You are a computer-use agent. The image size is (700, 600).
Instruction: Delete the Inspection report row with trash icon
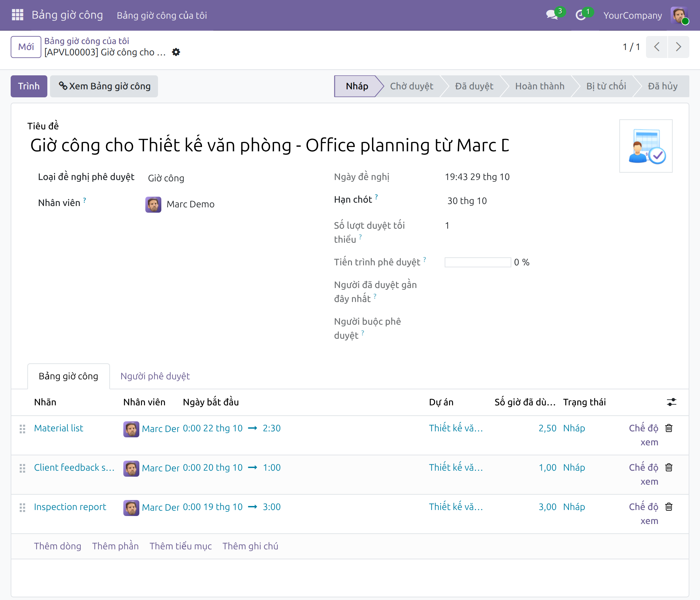(669, 507)
